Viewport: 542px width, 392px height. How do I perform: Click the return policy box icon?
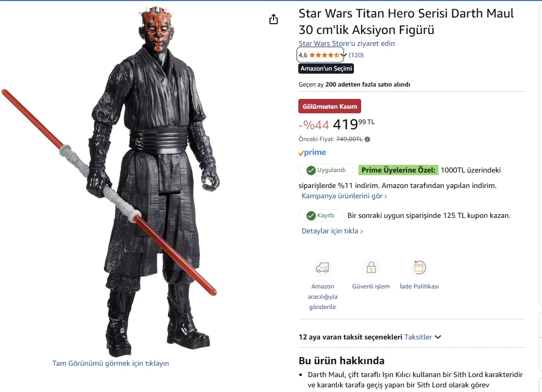(x=419, y=267)
